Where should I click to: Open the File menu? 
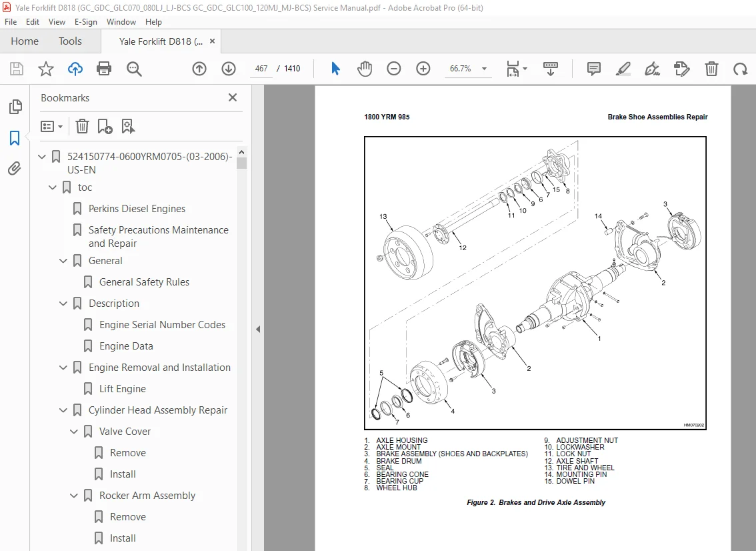11,22
